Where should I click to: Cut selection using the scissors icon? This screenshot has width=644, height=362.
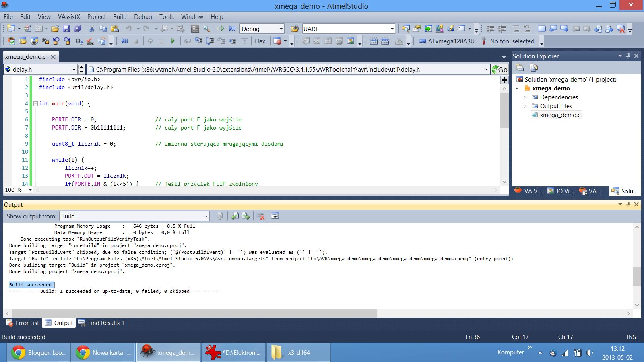92,29
